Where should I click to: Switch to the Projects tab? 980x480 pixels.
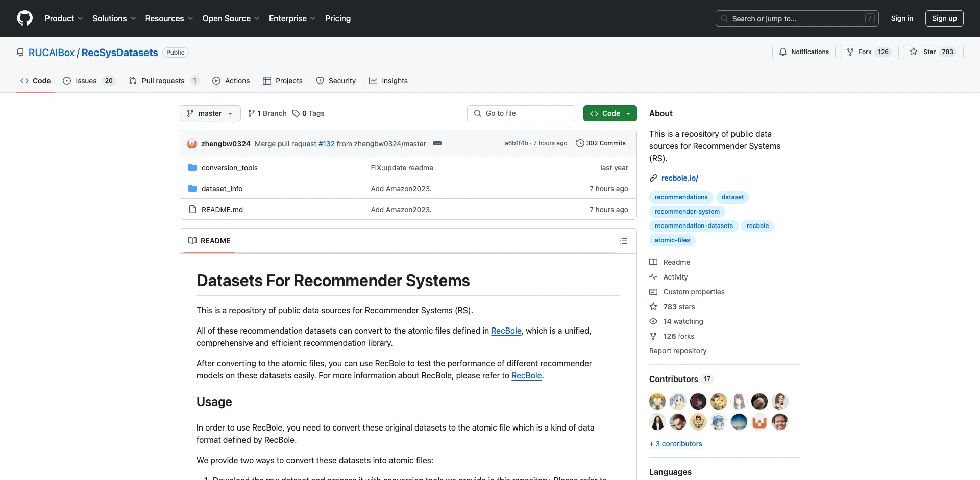283,81
